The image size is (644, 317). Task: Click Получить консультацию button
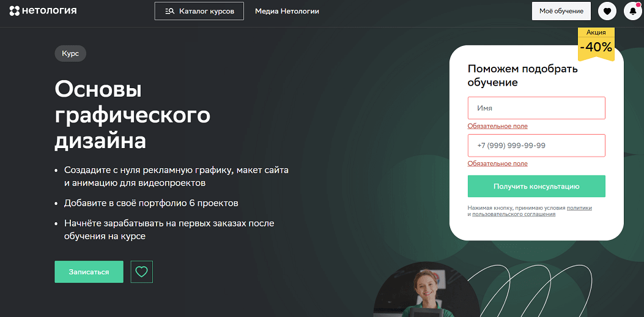click(536, 186)
